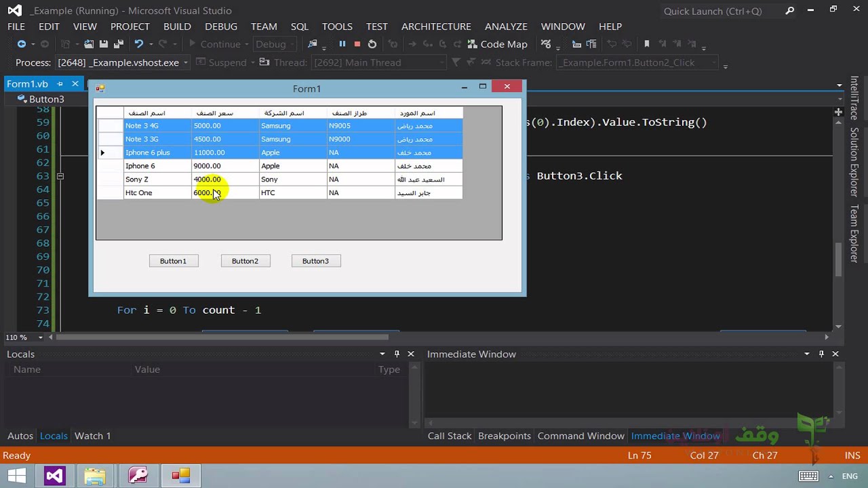Close the Immediate Window panel
This screenshot has width=868, height=488.
point(835,354)
